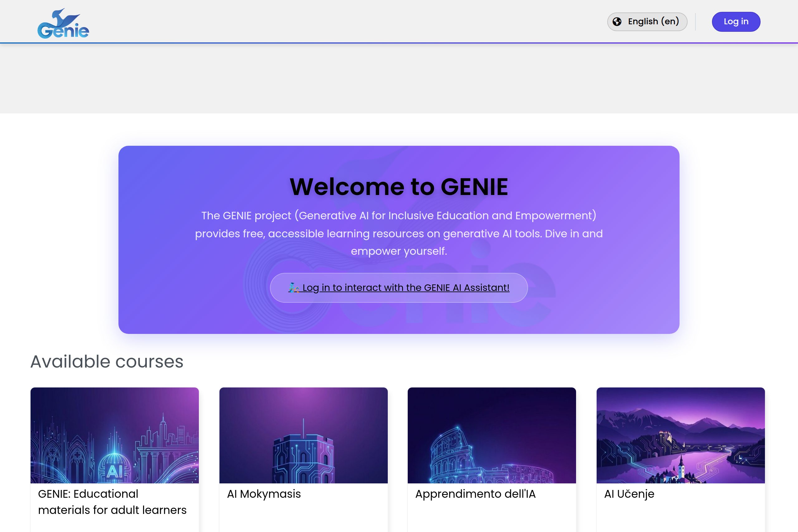
Task: Open the AI Mokymasis course thumbnail
Action: 303,435
